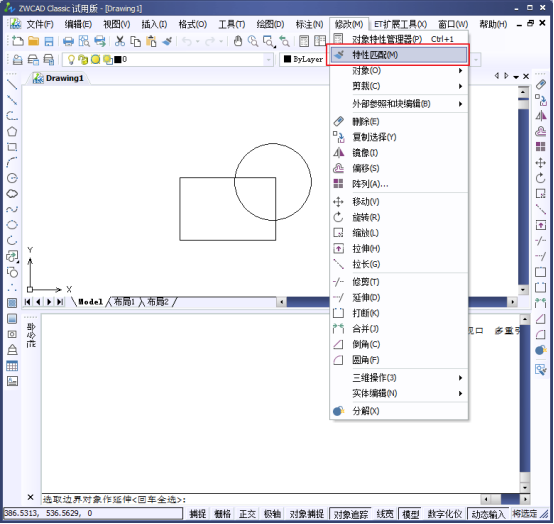The width and height of the screenshot is (554, 524).
Task: Click the Table icon in left toolbar
Action: (x=12, y=366)
